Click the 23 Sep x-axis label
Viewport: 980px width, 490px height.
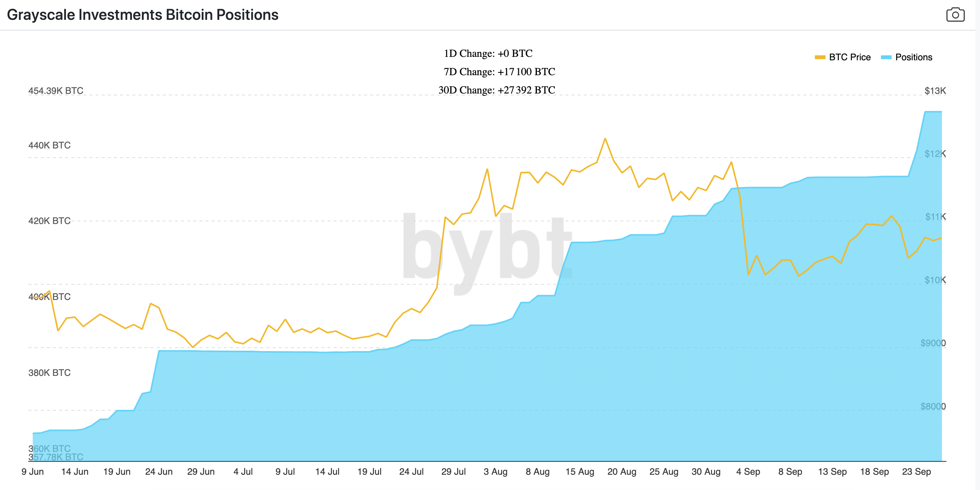point(916,472)
